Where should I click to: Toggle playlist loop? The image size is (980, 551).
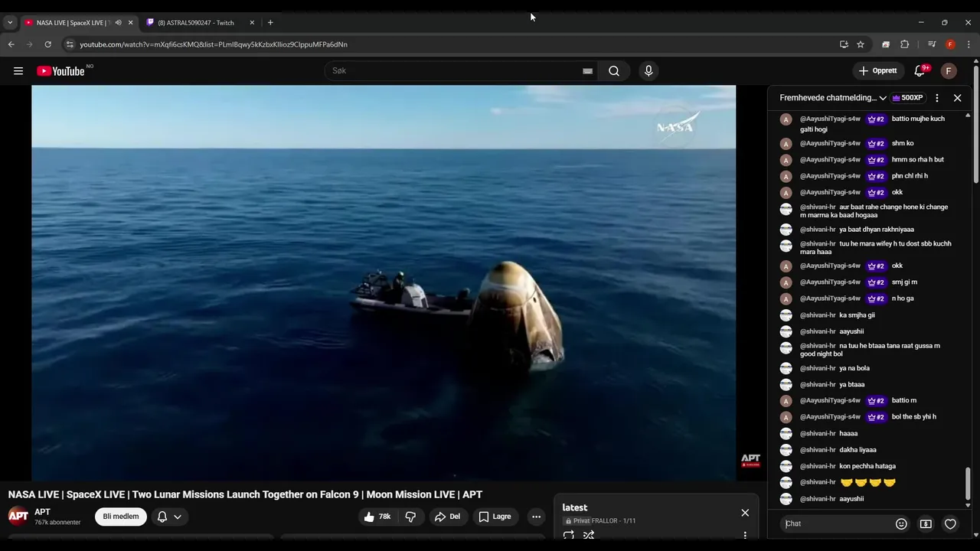568,535
